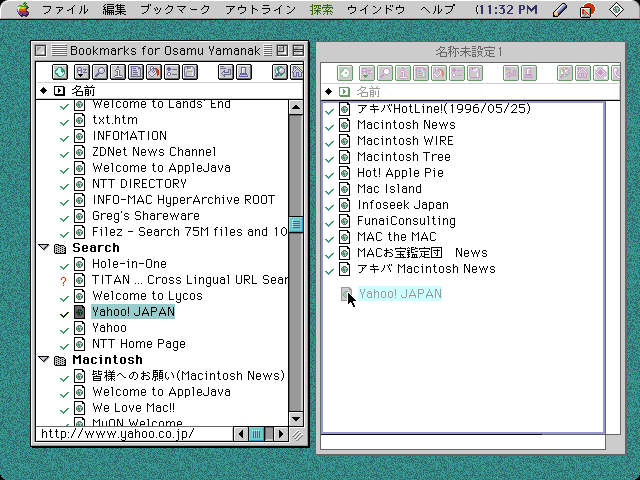Click the vertical scrollbar thumb in Bookmarks window
The image size is (640, 480).
pos(296,224)
